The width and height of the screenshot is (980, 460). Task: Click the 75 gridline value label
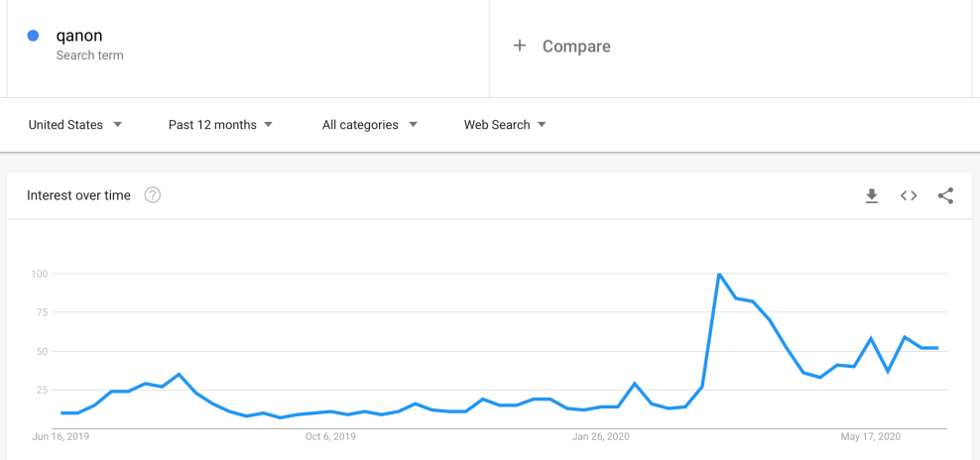40,312
